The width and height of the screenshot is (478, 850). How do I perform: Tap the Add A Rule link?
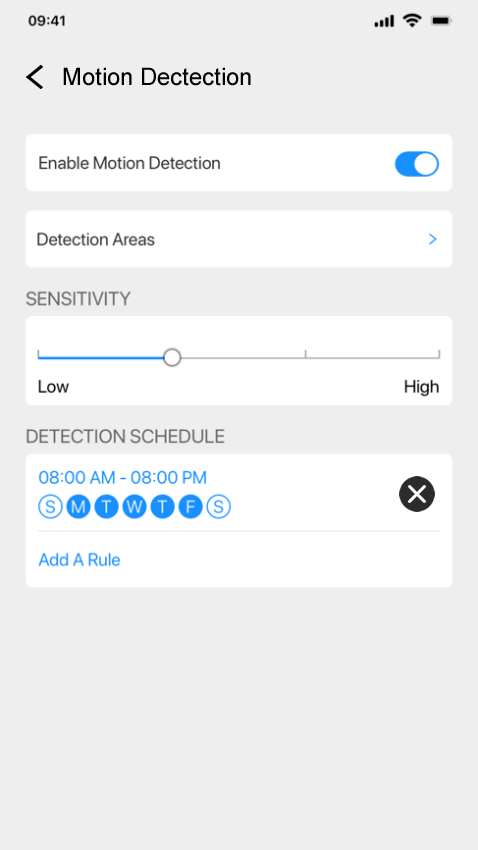(79, 559)
